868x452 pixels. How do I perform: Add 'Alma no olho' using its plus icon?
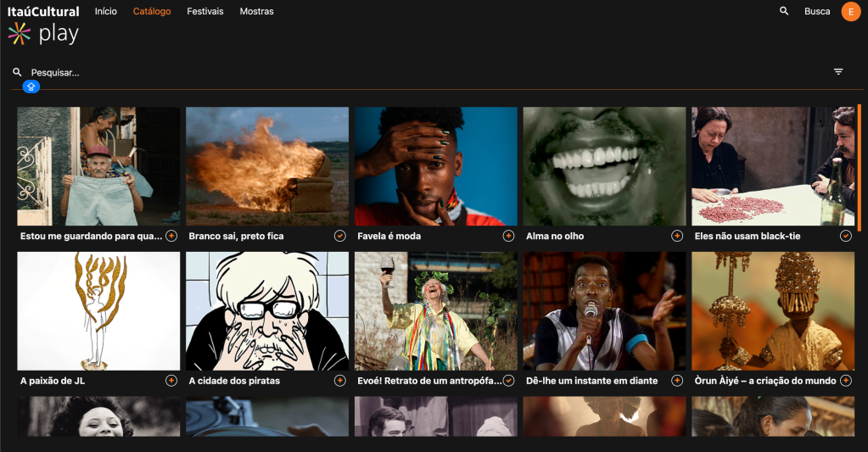677,236
